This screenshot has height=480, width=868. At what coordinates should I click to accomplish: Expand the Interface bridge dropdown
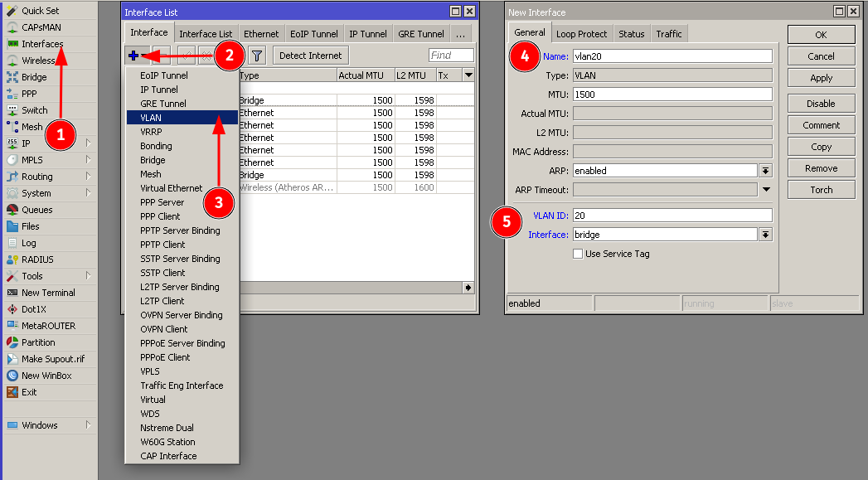(765, 235)
